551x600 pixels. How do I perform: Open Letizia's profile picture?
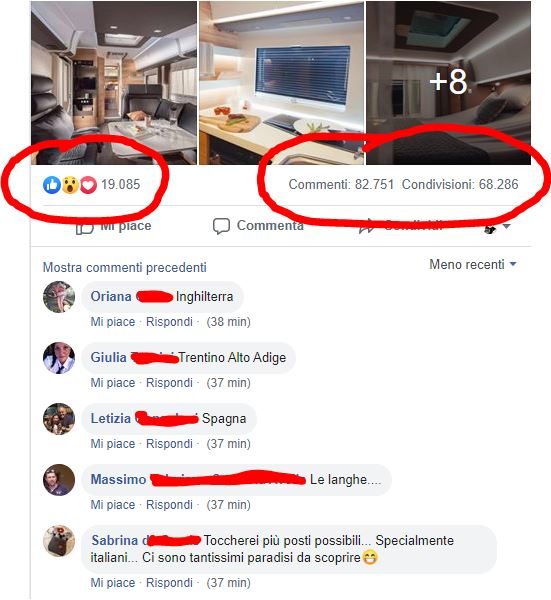pos(59,419)
